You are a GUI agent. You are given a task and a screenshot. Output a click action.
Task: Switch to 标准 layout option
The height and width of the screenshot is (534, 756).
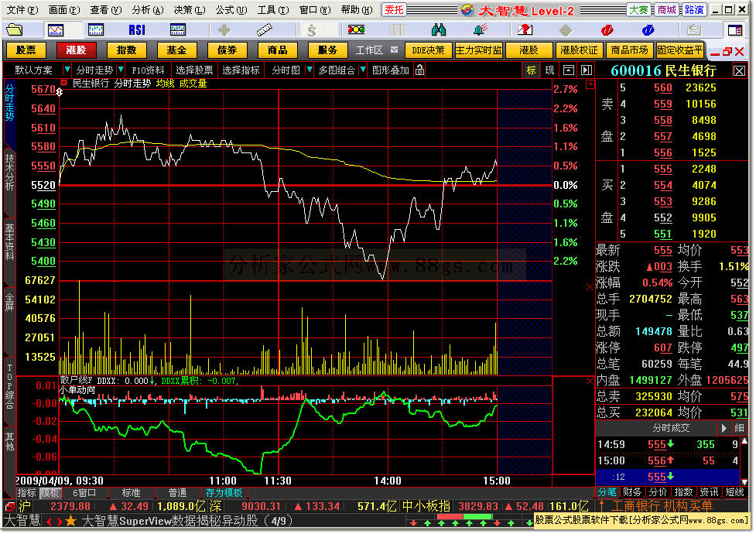coord(131,493)
